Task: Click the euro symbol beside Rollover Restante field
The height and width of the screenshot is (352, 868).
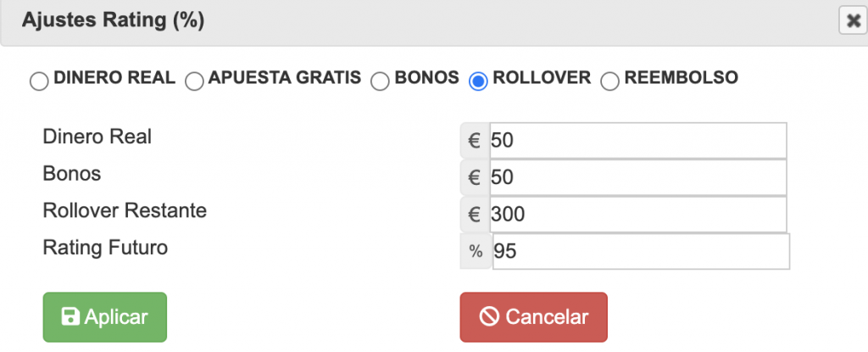Action: point(475,214)
